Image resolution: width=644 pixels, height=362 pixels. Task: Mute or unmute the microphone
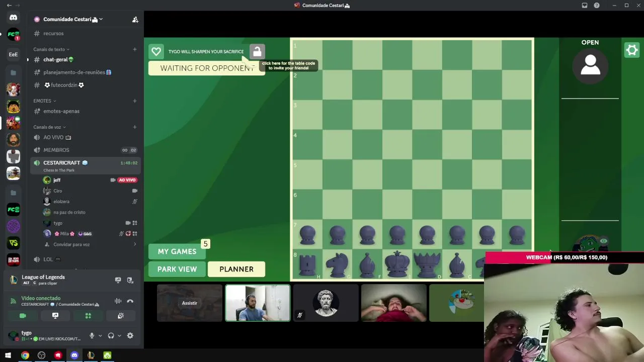click(92, 335)
